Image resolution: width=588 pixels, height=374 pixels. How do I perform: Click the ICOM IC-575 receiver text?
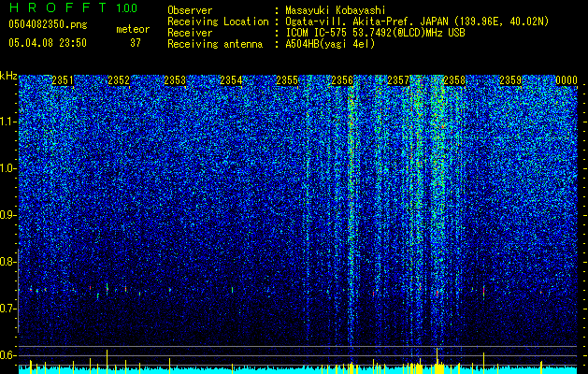tap(375, 33)
